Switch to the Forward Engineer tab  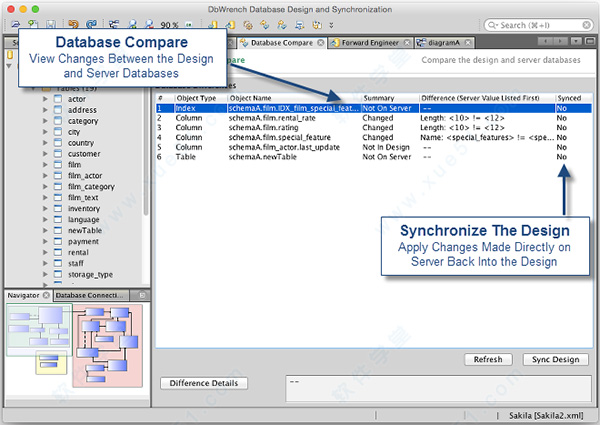(370, 43)
